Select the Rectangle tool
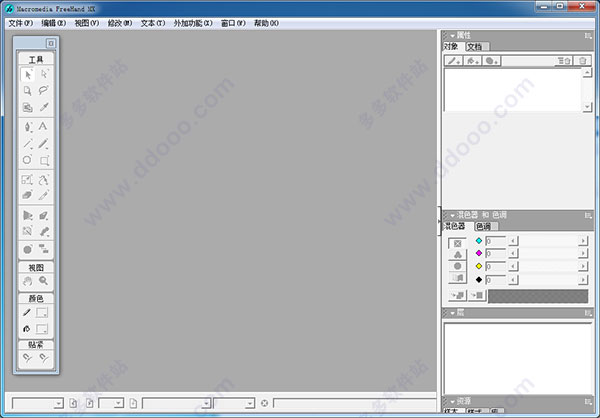Screen dimensions: 600x418 (44, 160)
